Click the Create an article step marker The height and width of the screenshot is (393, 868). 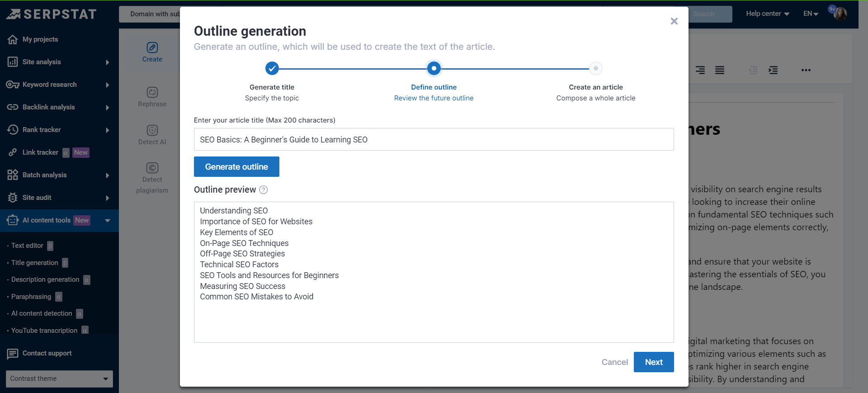[x=596, y=68]
